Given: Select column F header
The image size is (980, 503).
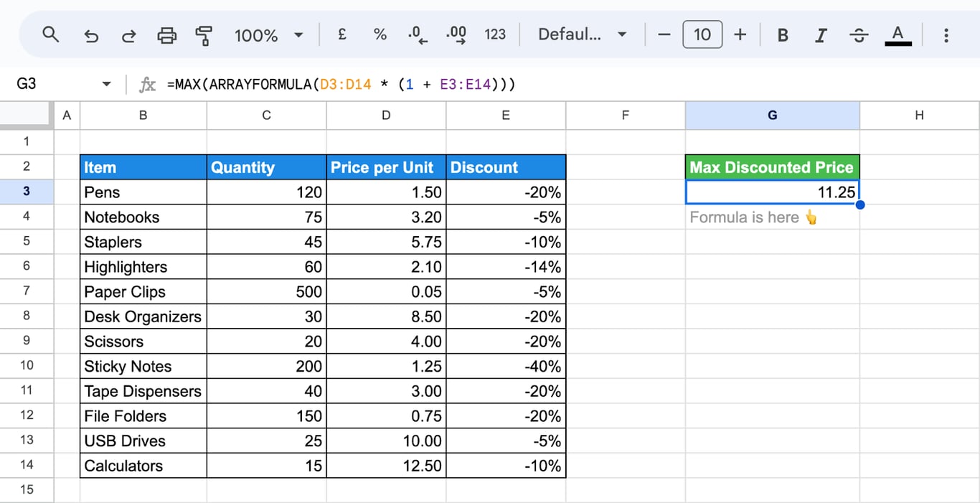Looking at the screenshot, I should point(626,115).
